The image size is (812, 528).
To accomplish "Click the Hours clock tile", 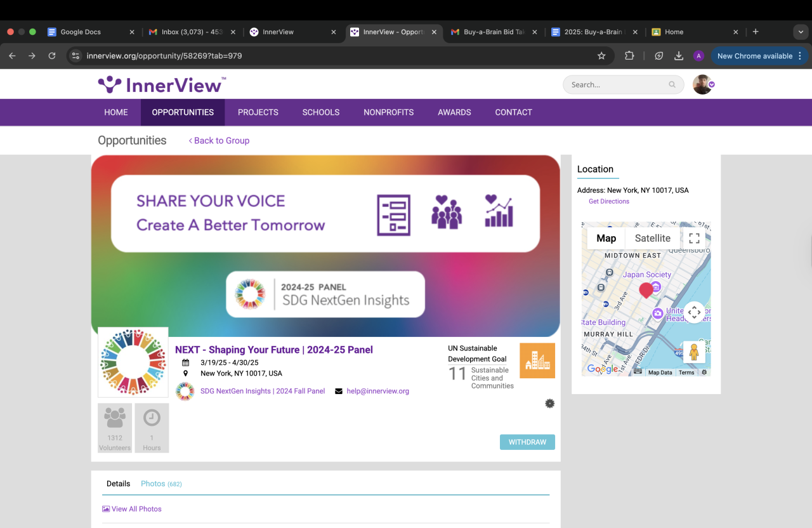I will [152, 428].
